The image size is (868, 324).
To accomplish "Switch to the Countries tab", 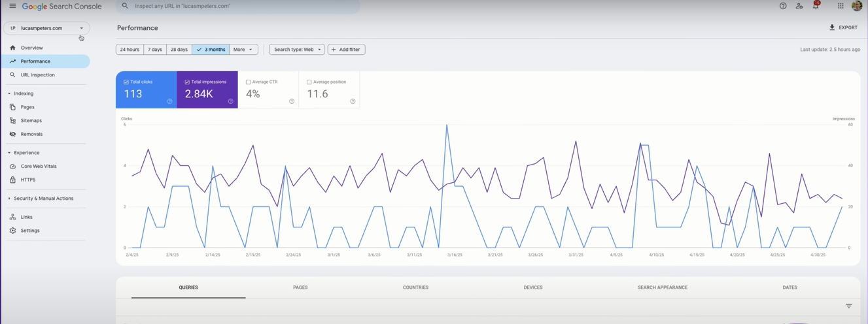I will [416, 287].
